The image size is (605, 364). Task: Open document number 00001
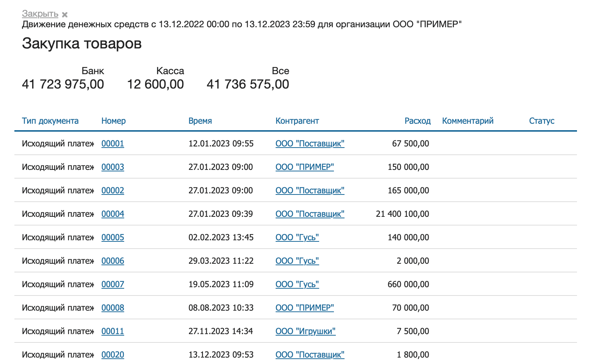(112, 143)
